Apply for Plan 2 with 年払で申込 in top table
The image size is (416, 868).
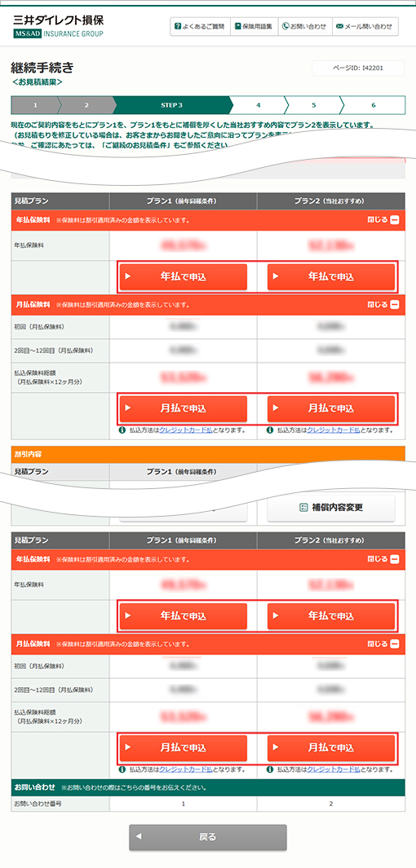[331, 277]
